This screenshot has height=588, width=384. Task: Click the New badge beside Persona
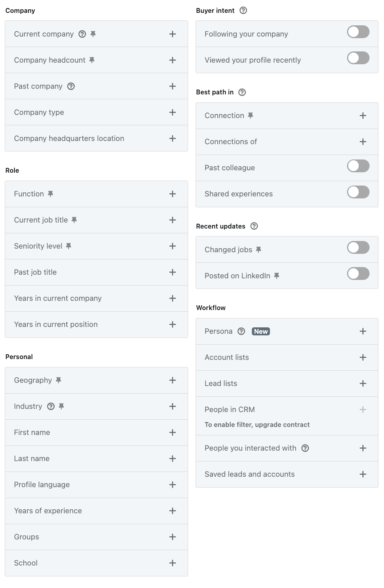tap(261, 331)
